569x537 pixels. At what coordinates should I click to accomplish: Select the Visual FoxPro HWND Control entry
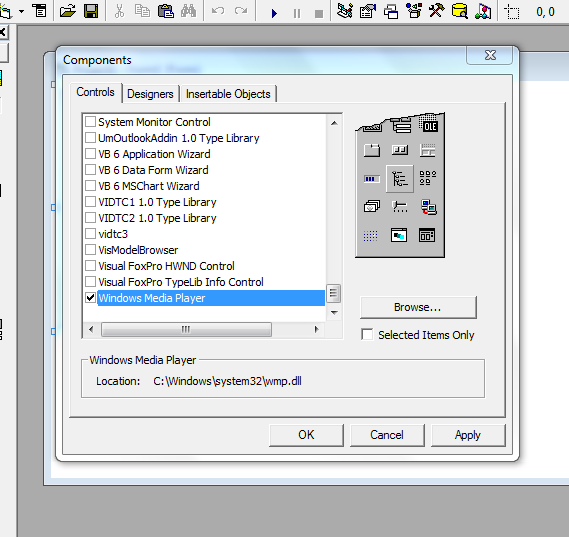point(166,266)
